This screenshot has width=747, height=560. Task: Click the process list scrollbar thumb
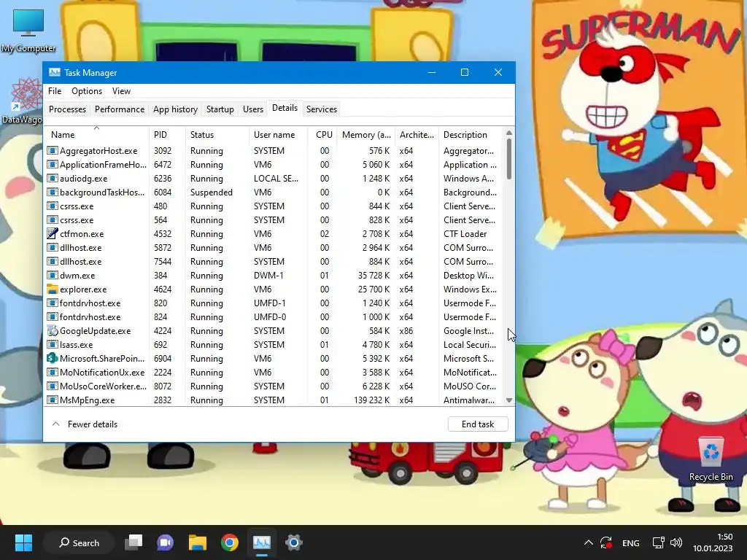(x=508, y=158)
